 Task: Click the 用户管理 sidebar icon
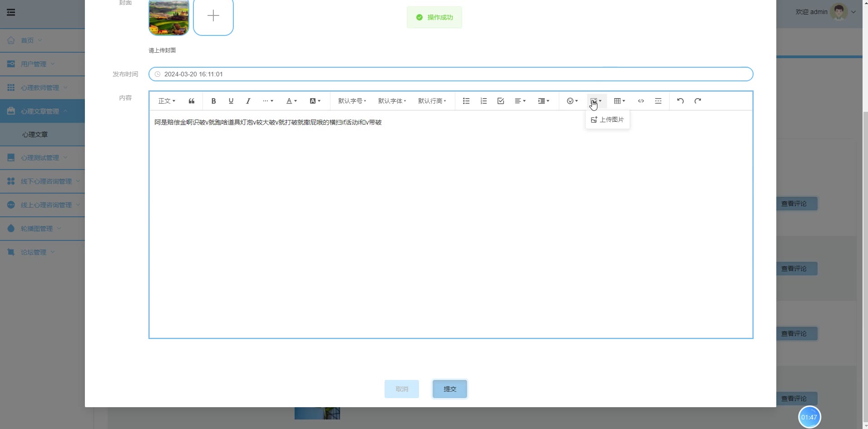(11, 64)
